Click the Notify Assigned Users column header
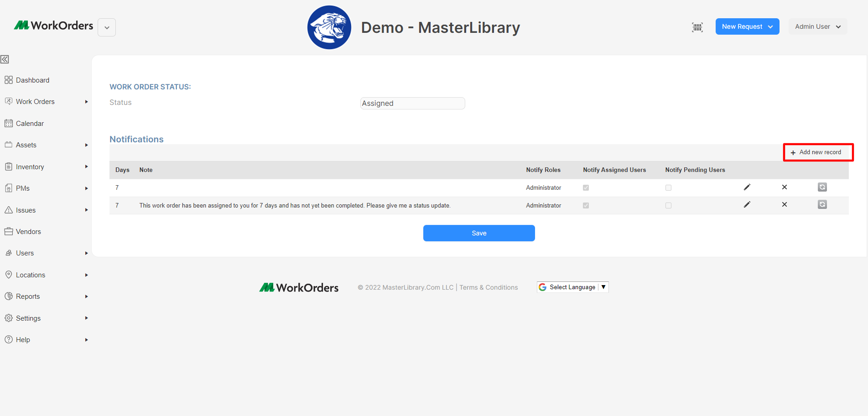Viewport: 868px width, 416px height. pos(614,170)
